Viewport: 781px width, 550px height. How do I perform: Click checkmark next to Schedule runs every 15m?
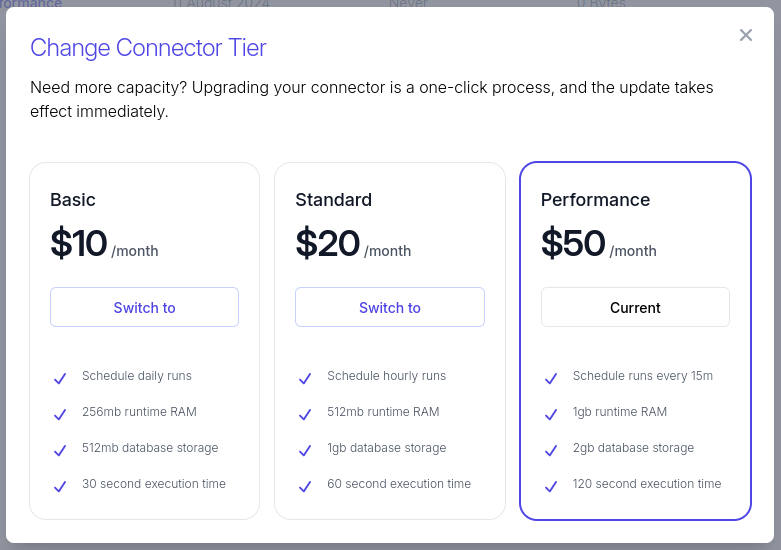[551, 378]
